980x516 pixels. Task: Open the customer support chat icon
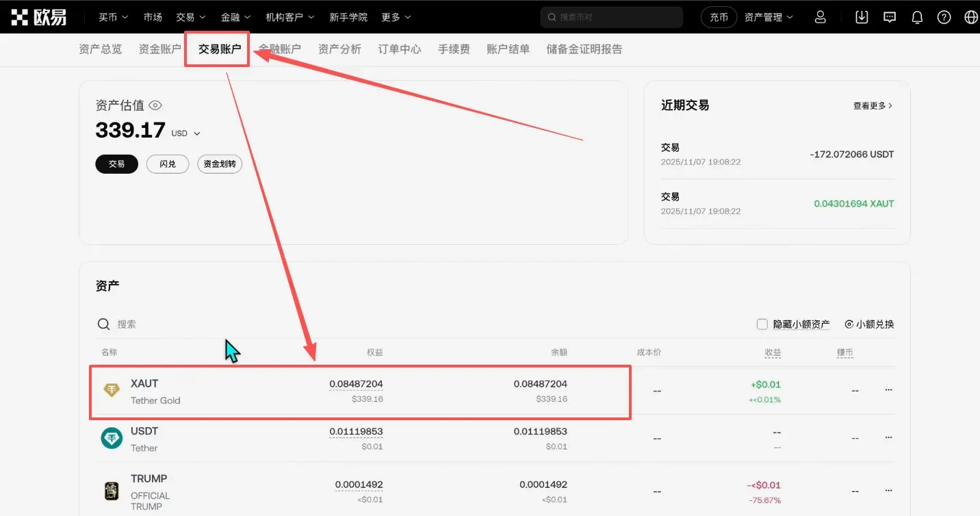point(890,16)
